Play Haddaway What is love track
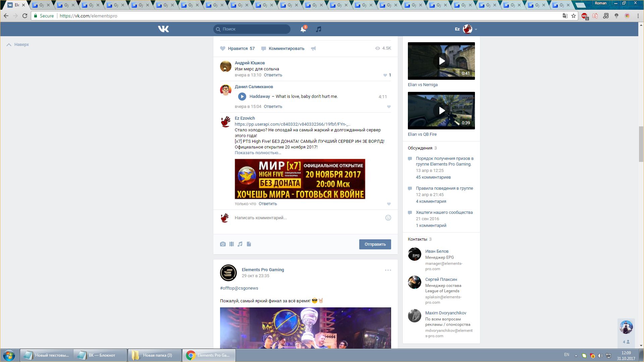The image size is (644, 362). pyautogui.click(x=242, y=97)
